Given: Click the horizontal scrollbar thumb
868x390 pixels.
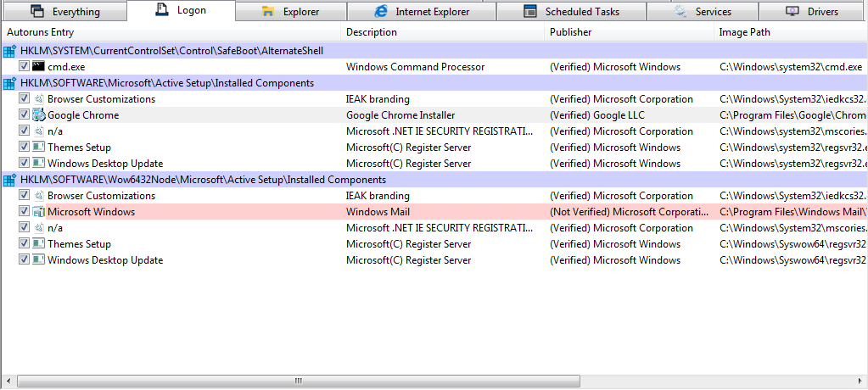Looking at the screenshot, I should [299, 382].
